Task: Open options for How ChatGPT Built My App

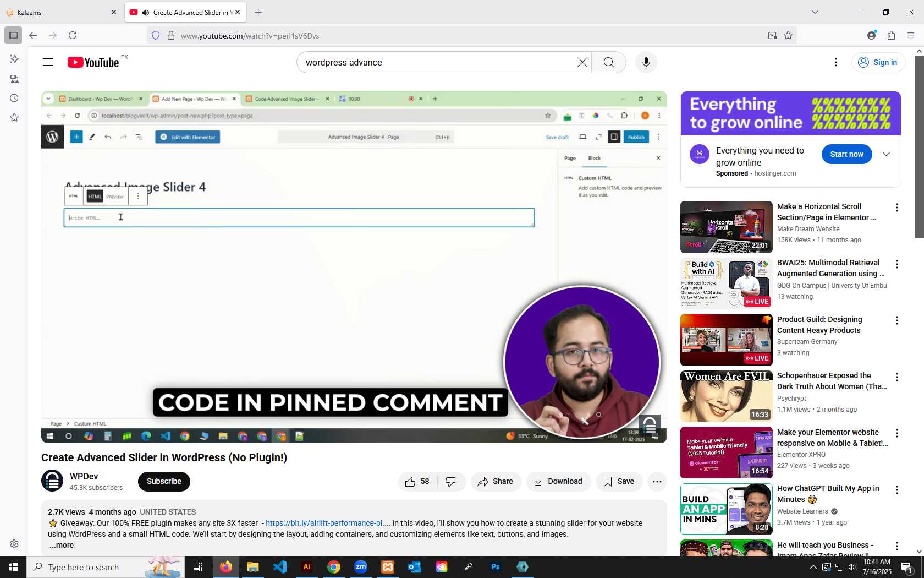Action: [897, 490]
